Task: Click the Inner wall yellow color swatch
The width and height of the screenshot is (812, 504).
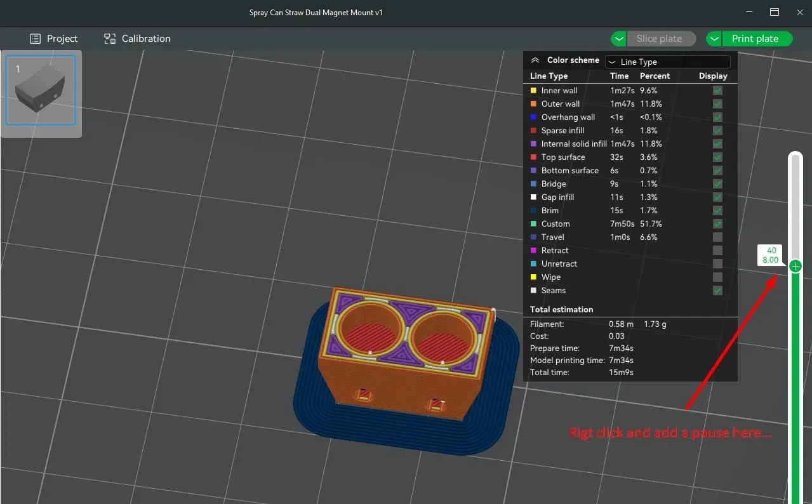Action: pyautogui.click(x=533, y=91)
